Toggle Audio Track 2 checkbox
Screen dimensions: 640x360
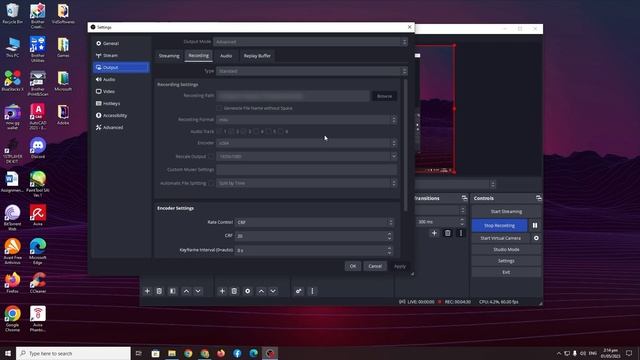(x=231, y=131)
